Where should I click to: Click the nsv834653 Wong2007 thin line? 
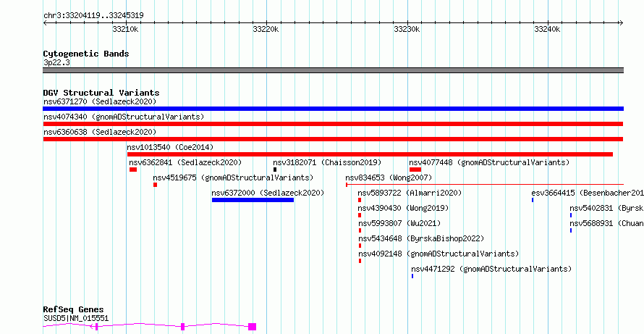[x=485, y=185]
